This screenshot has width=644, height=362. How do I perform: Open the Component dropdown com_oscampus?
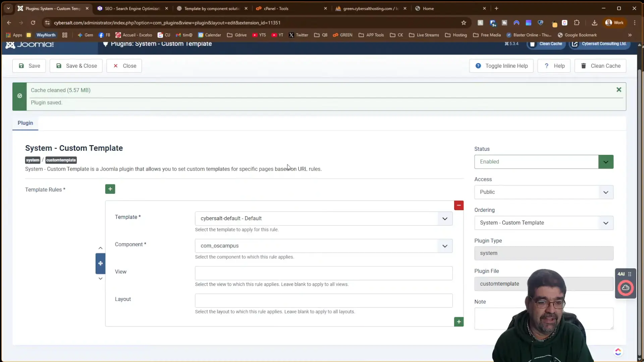[x=323, y=246]
